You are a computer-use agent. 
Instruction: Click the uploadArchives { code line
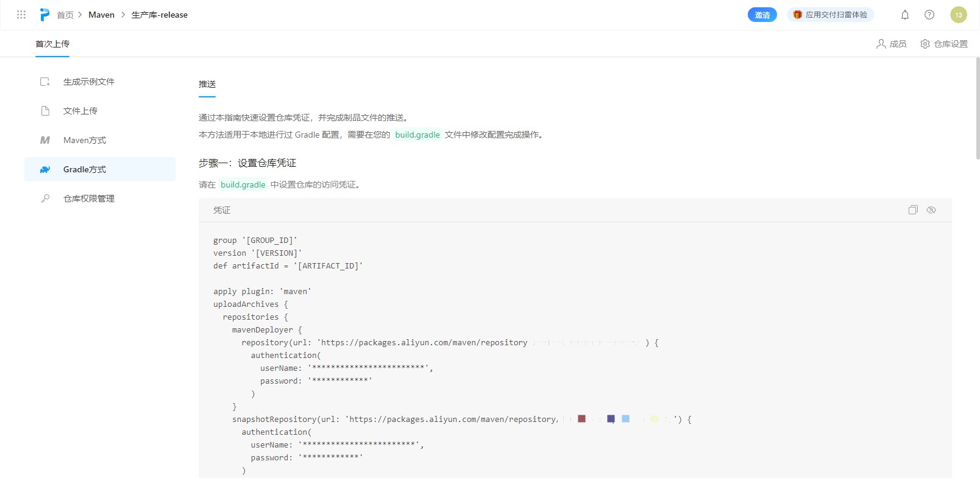point(250,304)
